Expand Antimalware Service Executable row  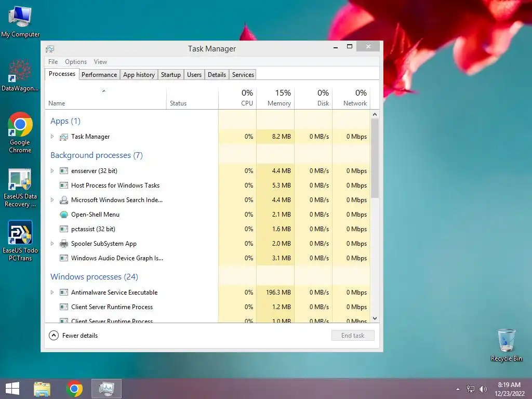click(52, 292)
